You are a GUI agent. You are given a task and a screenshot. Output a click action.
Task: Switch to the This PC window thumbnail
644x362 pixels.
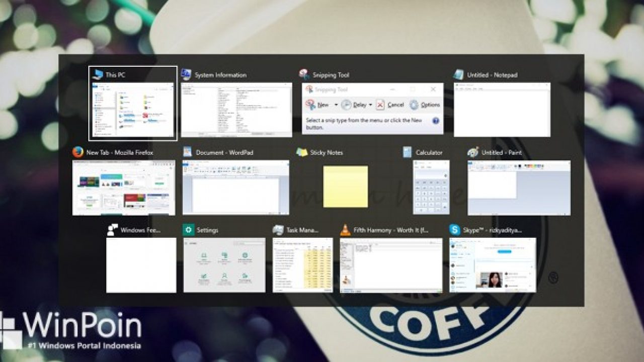[x=133, y=110]
